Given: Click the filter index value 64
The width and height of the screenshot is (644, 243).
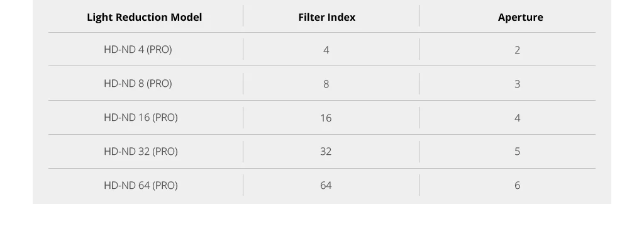Looking at the screenshot, I should click(326, 186).
